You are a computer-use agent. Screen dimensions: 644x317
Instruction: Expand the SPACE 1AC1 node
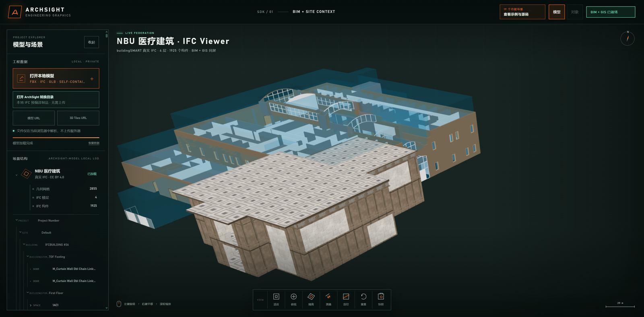pos(31,305)
